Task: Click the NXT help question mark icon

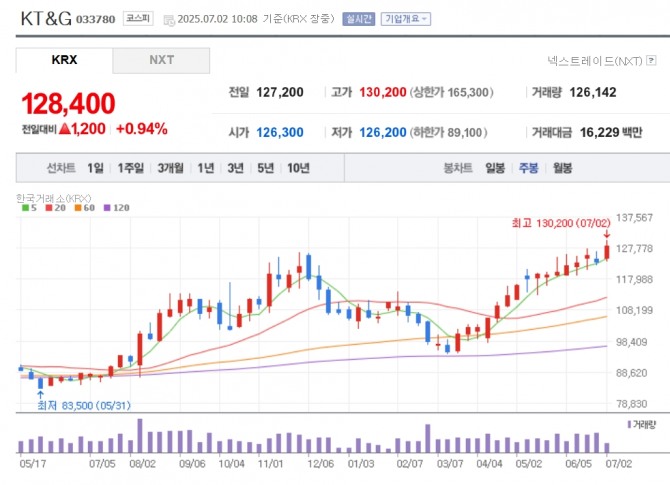Action: tap(651, 60)
